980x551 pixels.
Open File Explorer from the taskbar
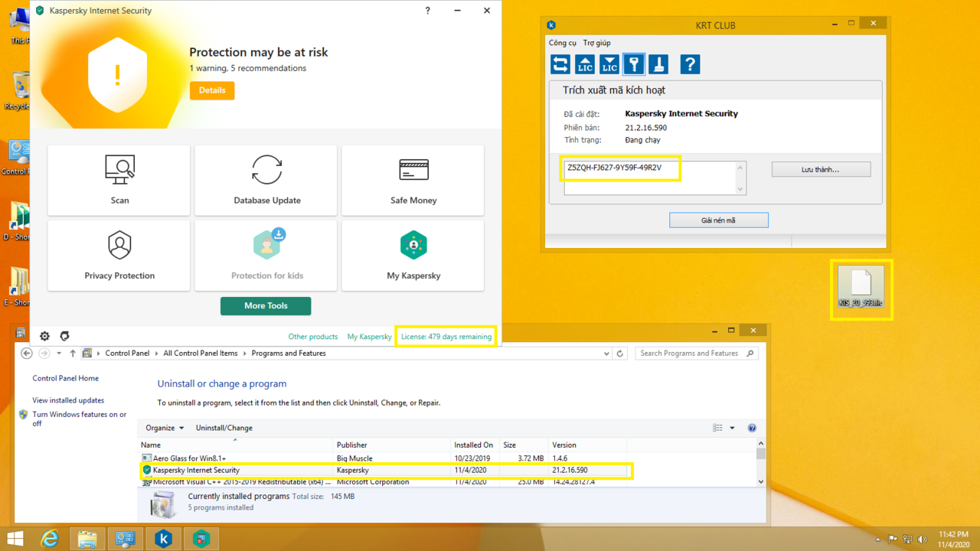[87, 539]
